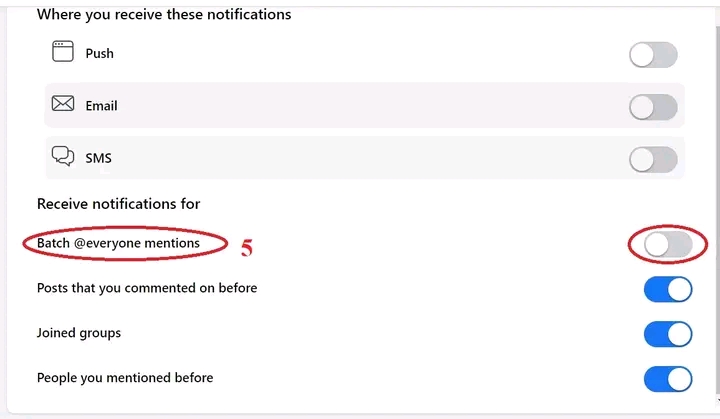The height and width of the screenshot is (419, 720).
Task: Click the Receive notifications for heading
Action: tap(119, 204)
